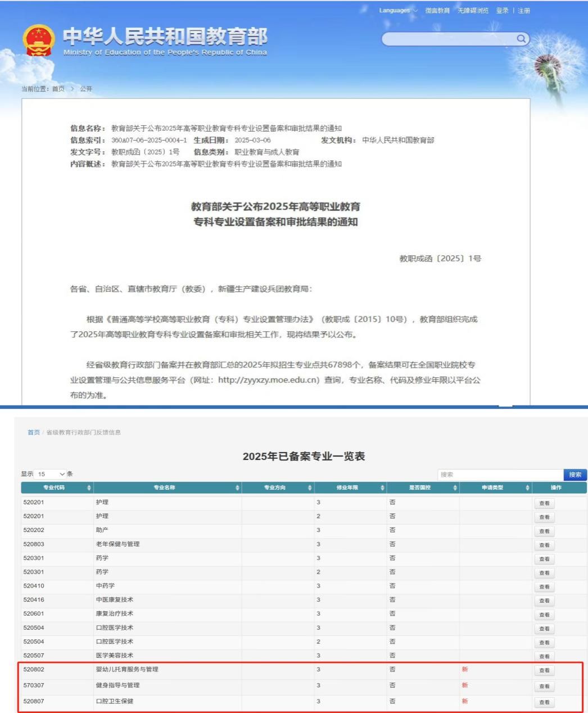Click the 老年保健与管理 major name
The image size is (588, 713).
click(117, 544)
